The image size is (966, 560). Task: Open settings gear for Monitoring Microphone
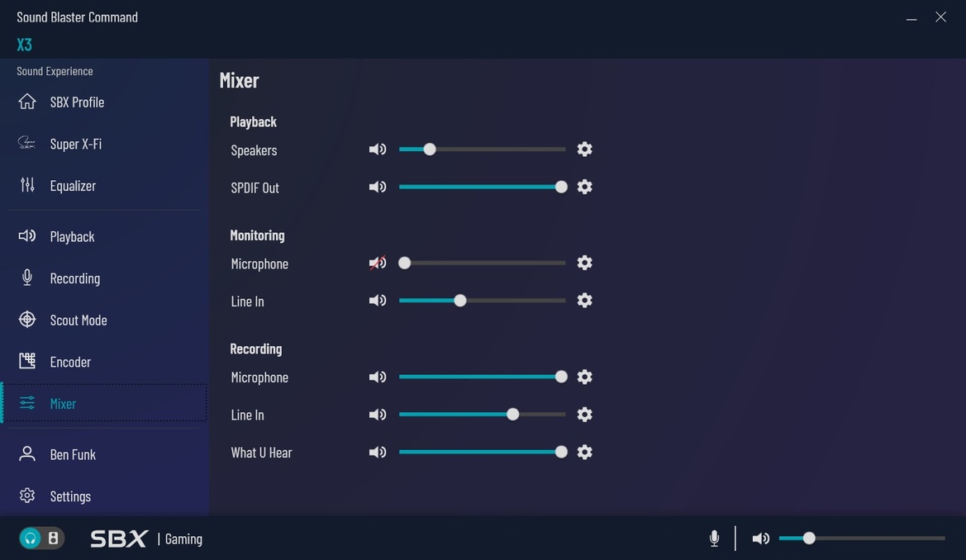pyautogui.click(x=584, y=263)
